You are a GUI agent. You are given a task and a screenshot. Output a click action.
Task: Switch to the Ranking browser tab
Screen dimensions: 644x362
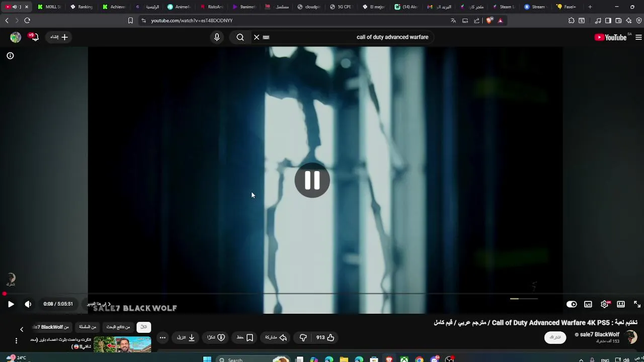(82, 7)
